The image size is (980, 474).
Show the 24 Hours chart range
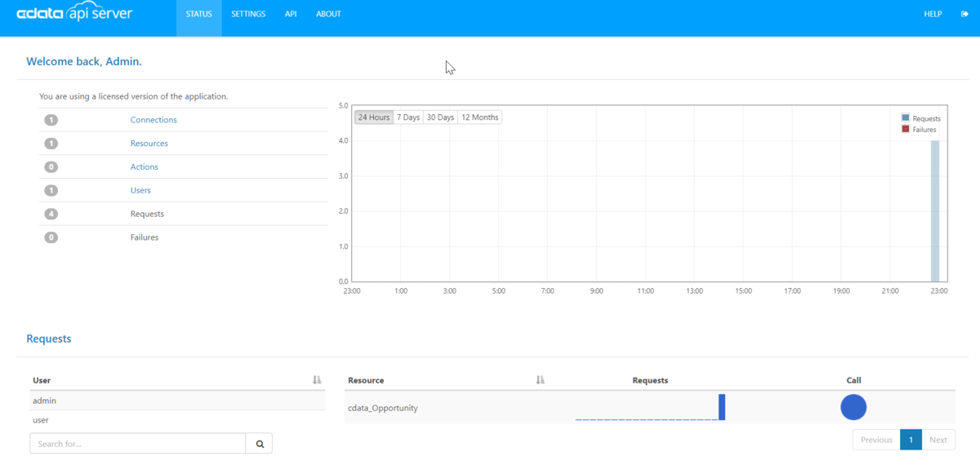tap(374, 117)
